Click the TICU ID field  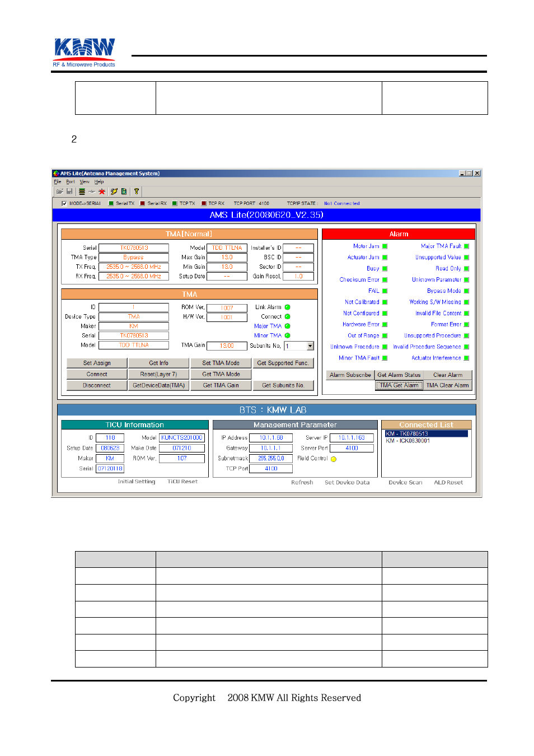coord(110,438)
